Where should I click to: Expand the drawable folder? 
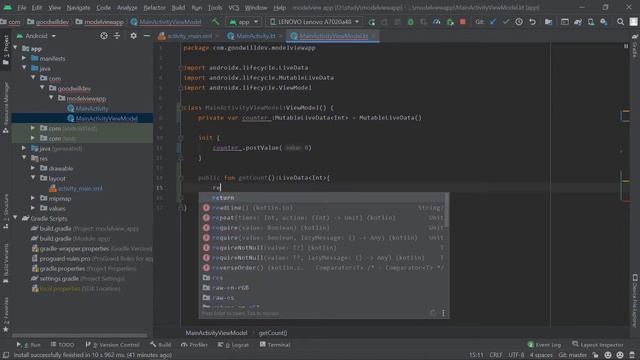pyautogui.click(x=33, y=168)
